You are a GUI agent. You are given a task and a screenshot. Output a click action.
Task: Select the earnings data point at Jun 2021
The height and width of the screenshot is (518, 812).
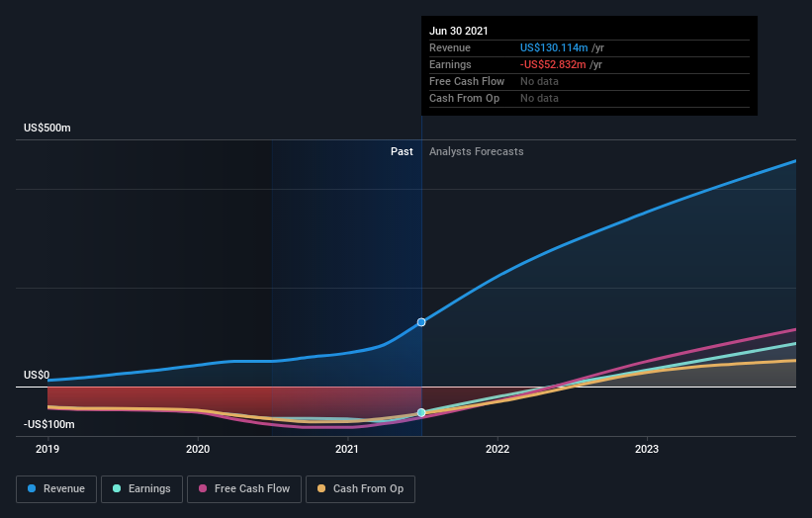[x=421, y=412]
